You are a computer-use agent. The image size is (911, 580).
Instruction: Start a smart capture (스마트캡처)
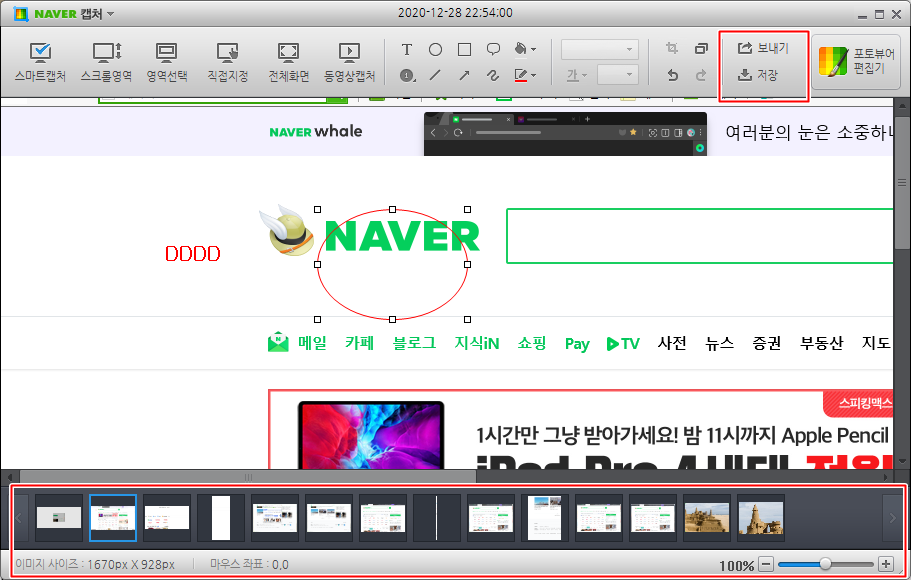pyautogui.click(x=40, y=62)
